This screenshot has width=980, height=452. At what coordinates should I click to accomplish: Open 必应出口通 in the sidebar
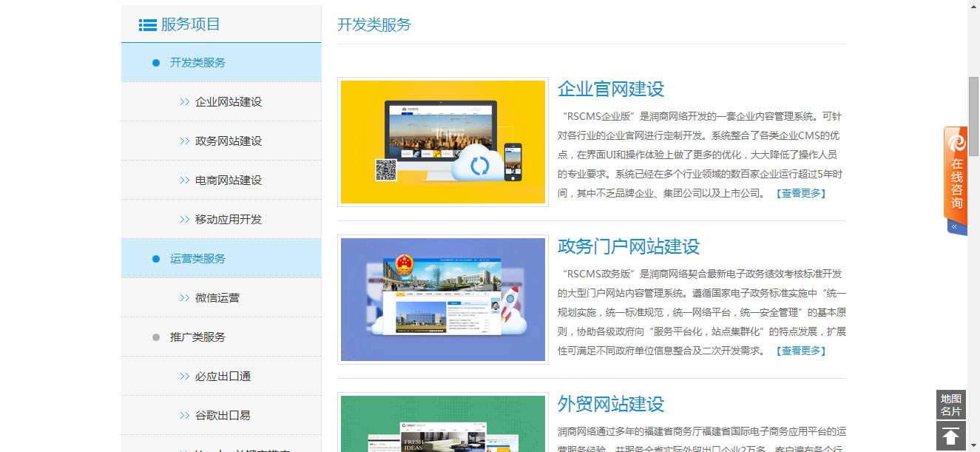(221, 377)
